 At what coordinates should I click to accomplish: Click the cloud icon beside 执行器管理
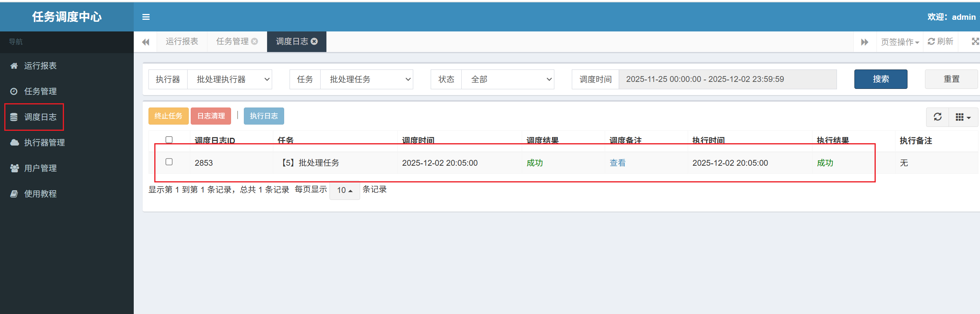pyautogui.click(x=14, y=142)
